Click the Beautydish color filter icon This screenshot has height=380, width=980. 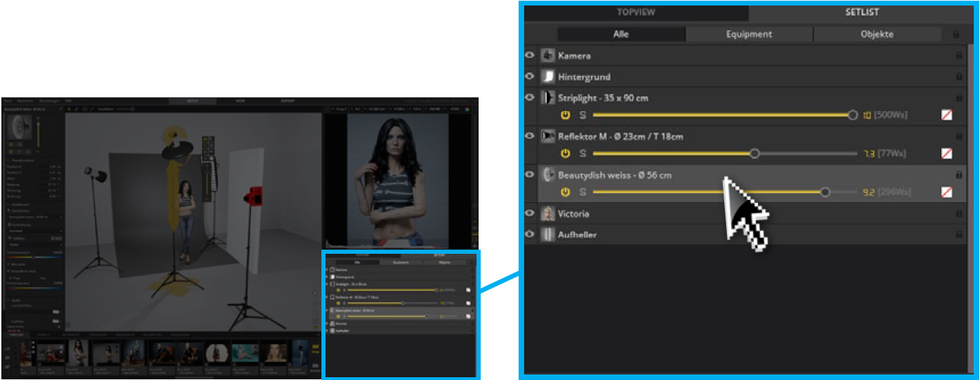(x=946, y=192)
